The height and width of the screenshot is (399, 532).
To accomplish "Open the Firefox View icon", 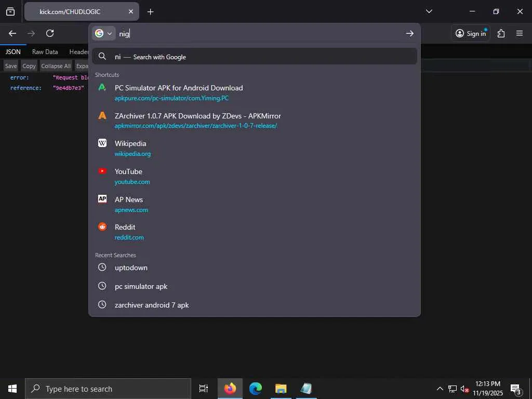I will (10, 11).
